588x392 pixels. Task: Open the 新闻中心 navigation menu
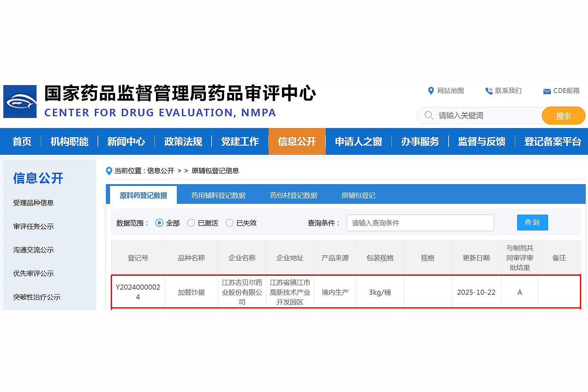(126, 141)
